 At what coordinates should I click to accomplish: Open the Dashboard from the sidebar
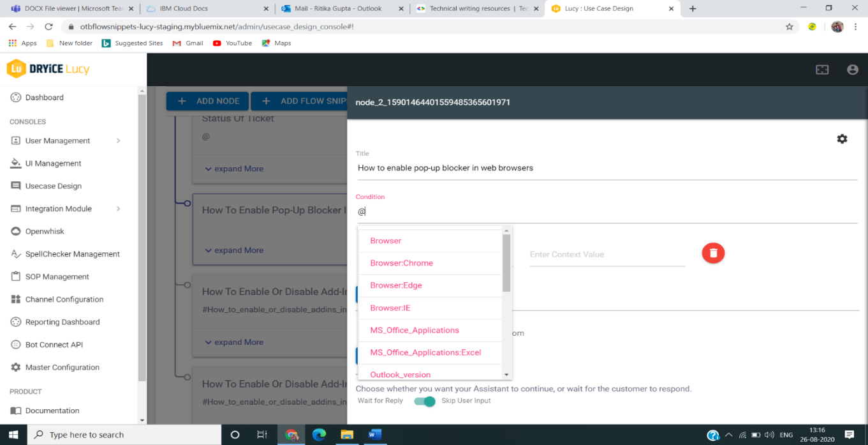coord(45,97)
